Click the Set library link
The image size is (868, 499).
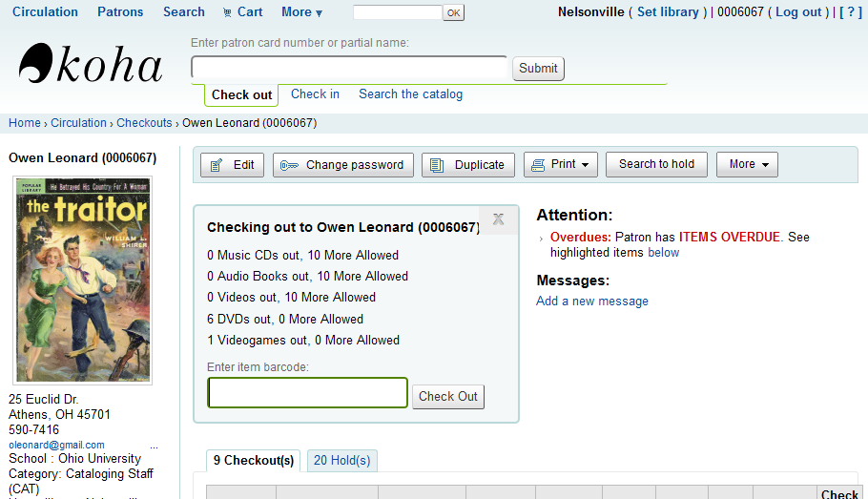(x=668, y=12)
